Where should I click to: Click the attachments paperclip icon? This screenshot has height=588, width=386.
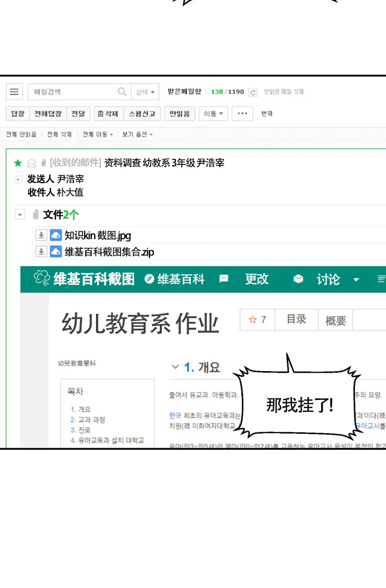point(36,215)
